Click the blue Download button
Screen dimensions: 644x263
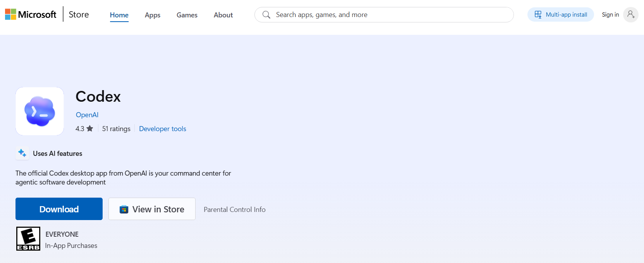pos(59,209)
